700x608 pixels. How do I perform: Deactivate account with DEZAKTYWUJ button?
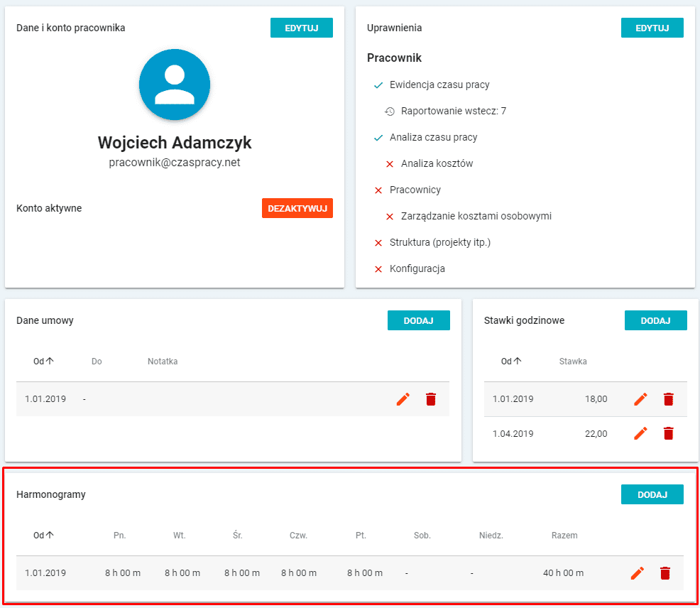pyautogui.click(x=297, y=208)
